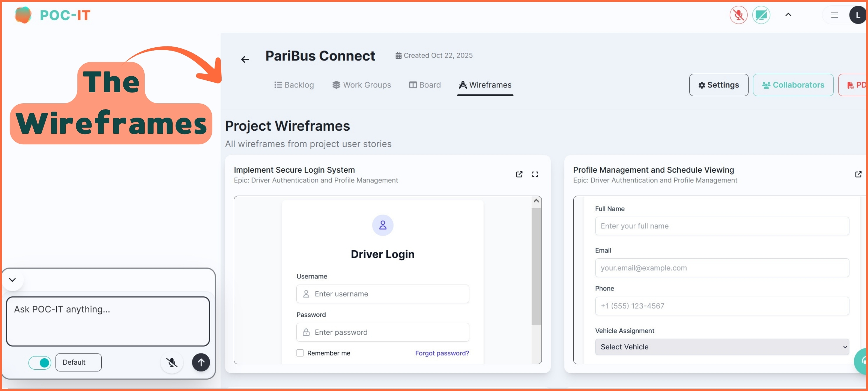Expand the Driver Login wireframe to fullscreen
Viewport: 868px width, 391px height.
535,174
